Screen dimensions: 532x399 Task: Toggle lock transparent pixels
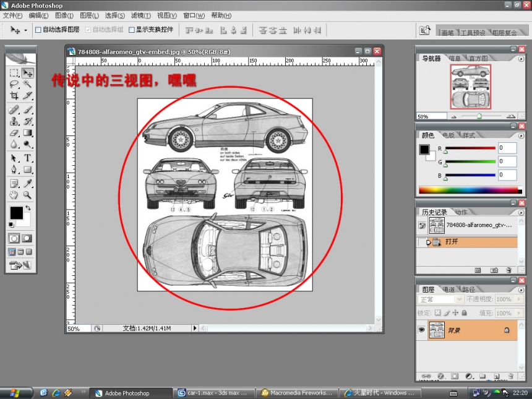click(x=438, y=313)
